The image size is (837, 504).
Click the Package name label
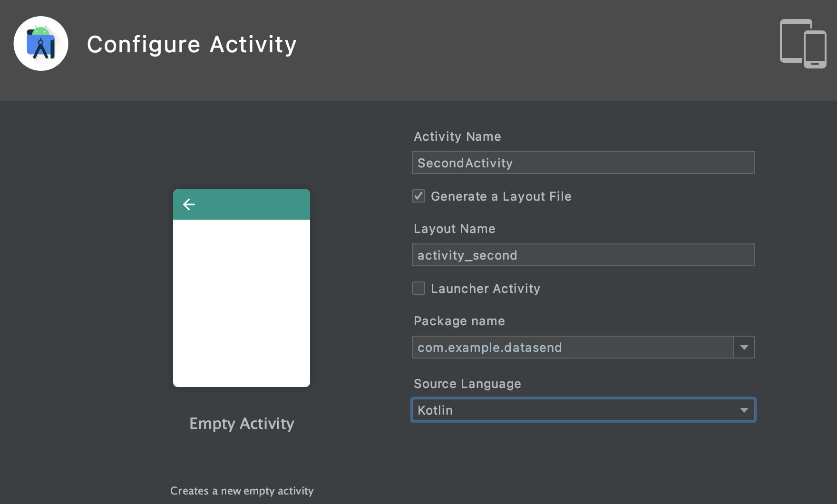459,321
